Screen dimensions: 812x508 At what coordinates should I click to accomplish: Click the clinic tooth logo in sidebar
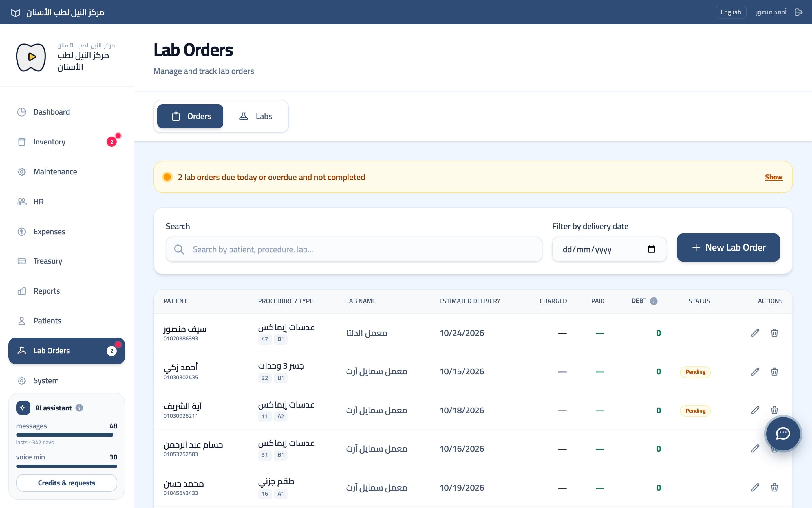31,57
